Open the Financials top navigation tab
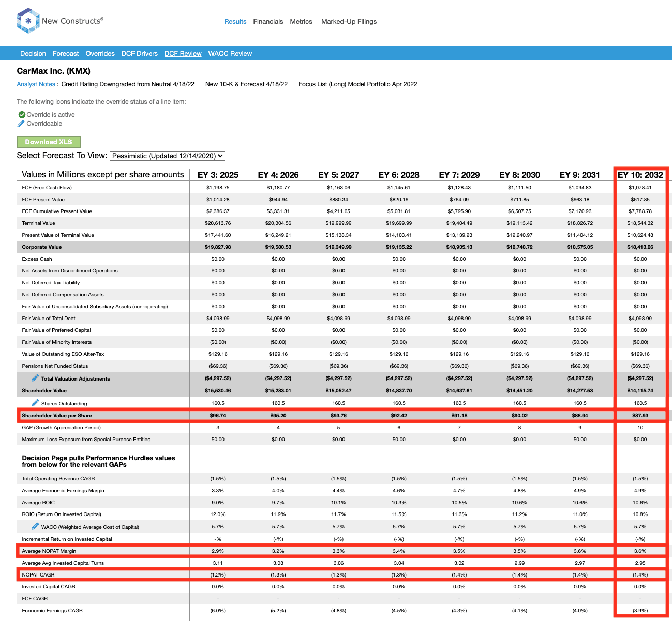 [268, 22]
